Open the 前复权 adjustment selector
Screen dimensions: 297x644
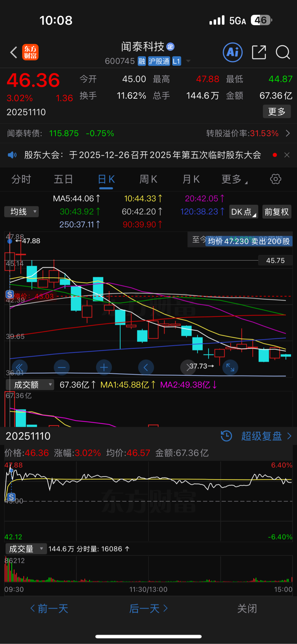pos(277,212)
